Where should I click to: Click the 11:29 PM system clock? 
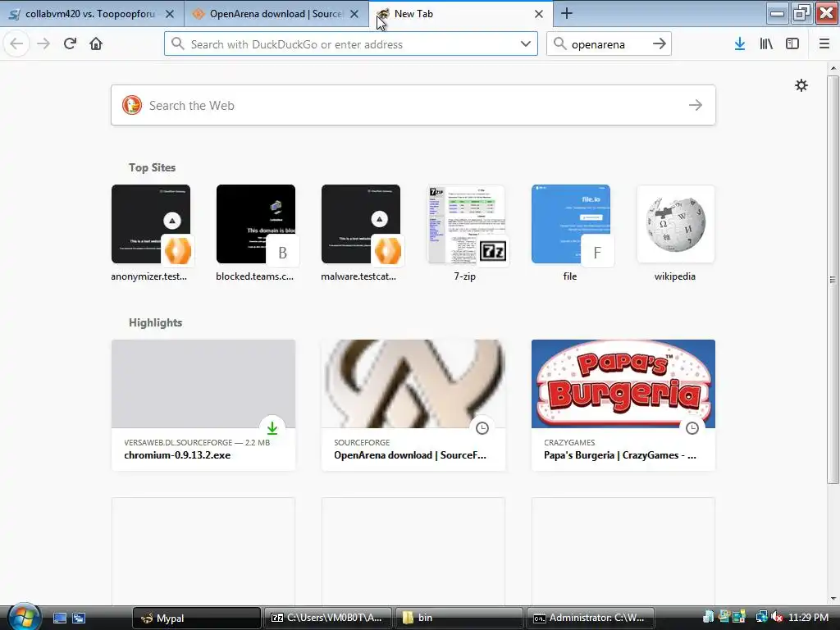pyautogui.click(x=808, y=617)
